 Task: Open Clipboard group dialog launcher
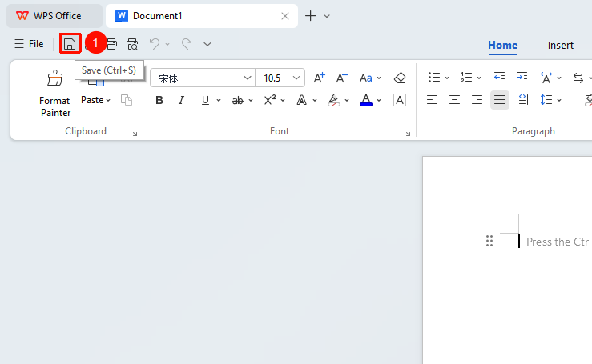135,134
